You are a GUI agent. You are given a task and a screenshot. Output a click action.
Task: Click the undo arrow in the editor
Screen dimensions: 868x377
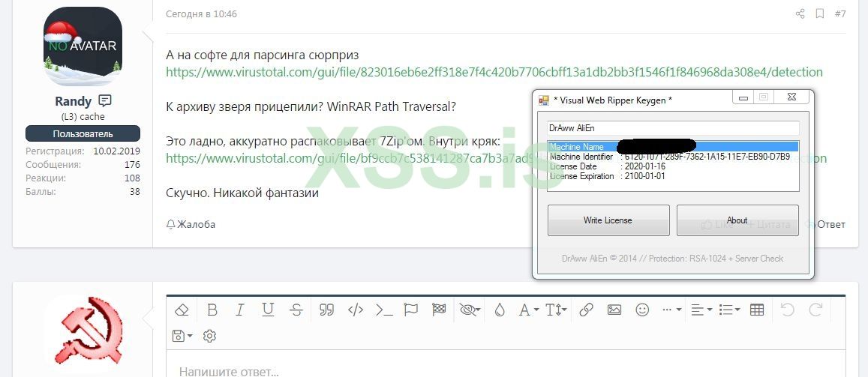(787, 310)
